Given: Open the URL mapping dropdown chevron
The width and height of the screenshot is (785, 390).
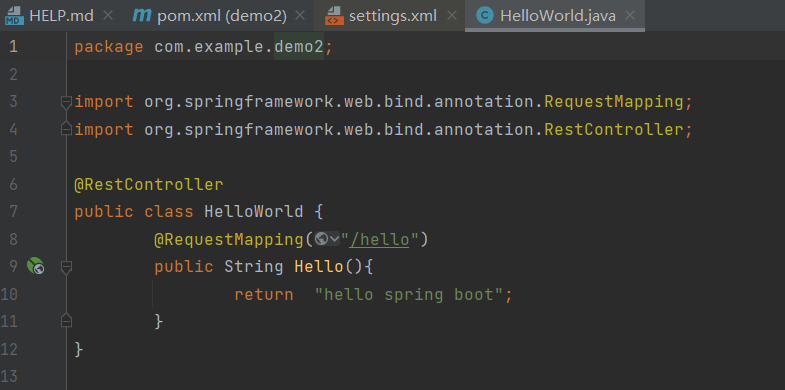Looking at the screenshot, I should click(x=334, y=240).
